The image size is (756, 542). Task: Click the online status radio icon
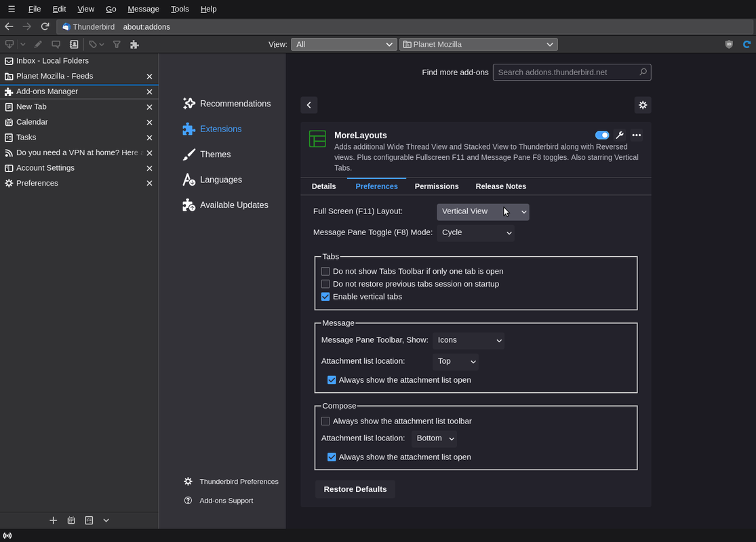tap(7, 536)
